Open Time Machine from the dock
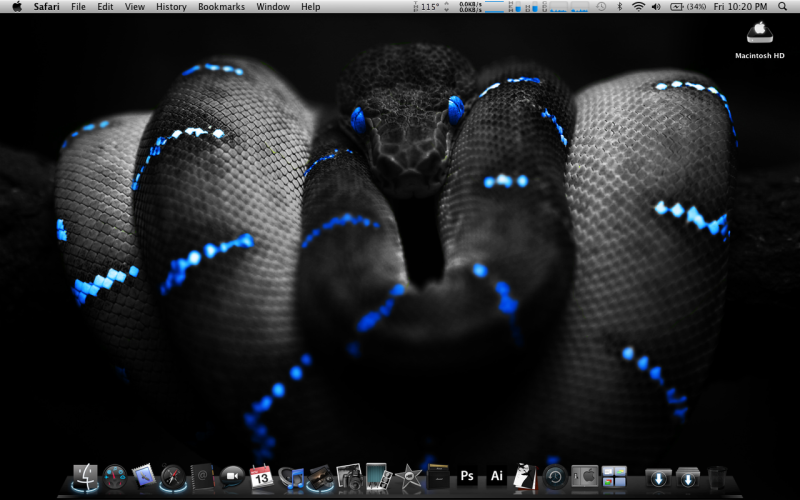 tap(555, 478)
